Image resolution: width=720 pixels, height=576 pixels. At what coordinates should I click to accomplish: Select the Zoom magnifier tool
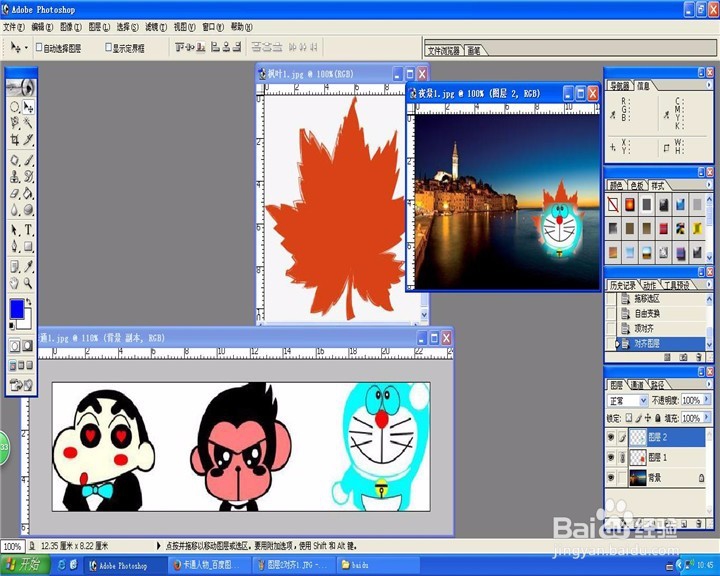28,283
